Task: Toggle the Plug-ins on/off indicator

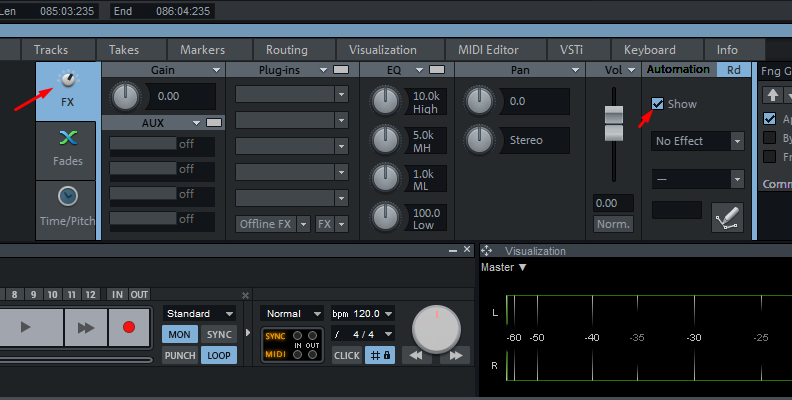Action: pyautogui.click(x=341, y=70)
